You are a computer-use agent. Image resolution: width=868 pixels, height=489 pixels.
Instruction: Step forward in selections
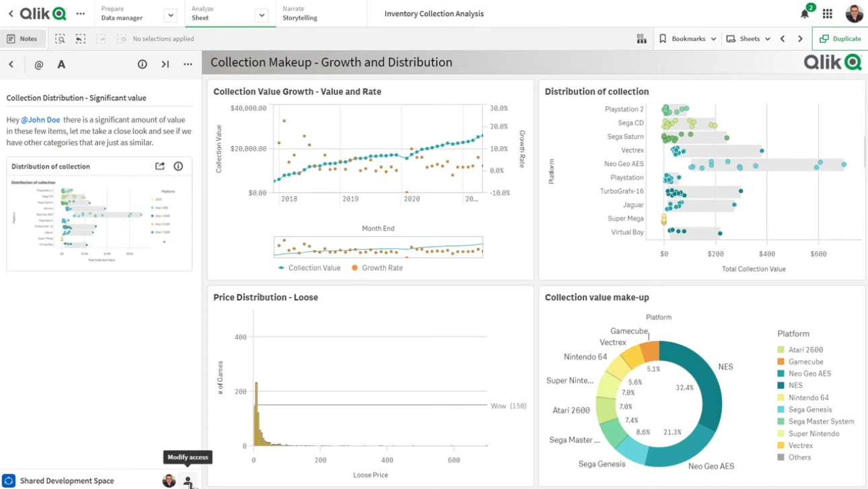pos(101,39)
